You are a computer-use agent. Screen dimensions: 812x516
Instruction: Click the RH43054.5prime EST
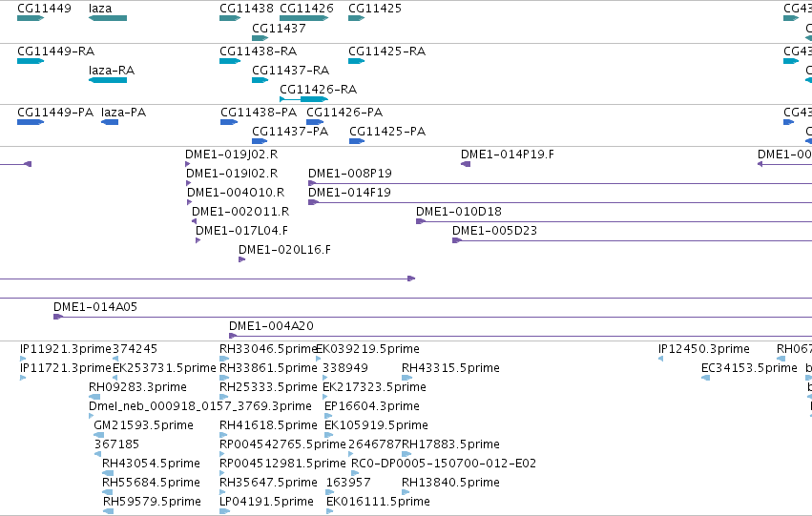(x=108, y=474)
